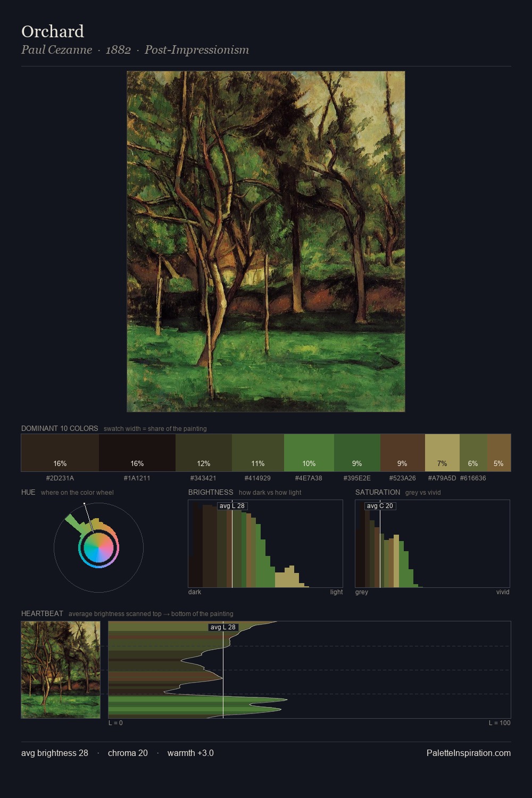Click the Orchard painting image
532x798 pixels.
point(266,242)
